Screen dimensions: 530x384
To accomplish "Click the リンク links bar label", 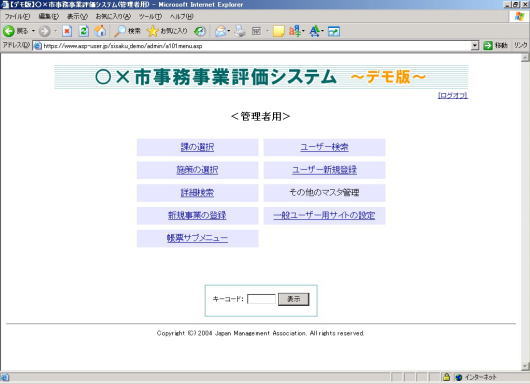I will [521, 45].
